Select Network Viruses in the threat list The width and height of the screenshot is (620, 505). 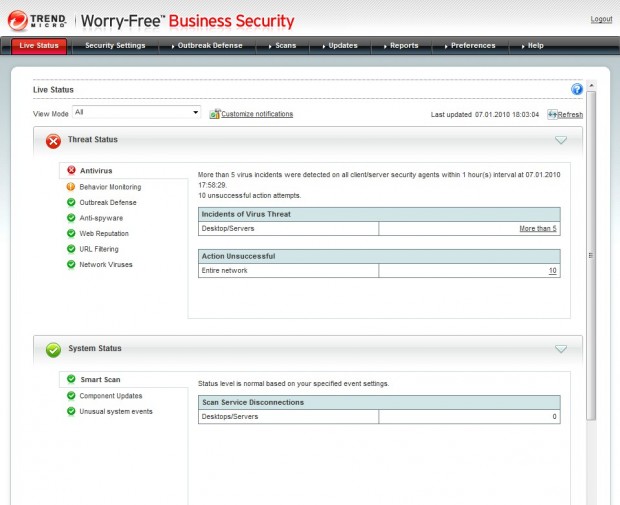(x=106, y=265)
